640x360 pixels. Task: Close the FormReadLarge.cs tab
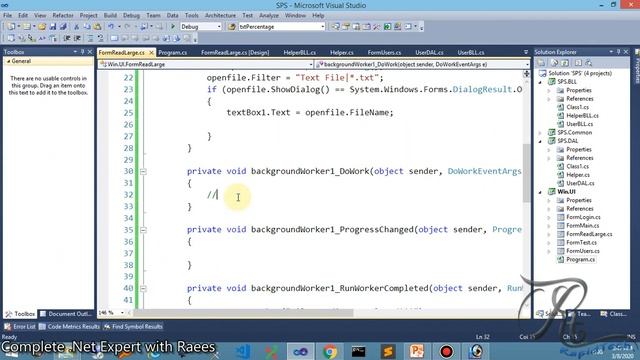click(x=151, y=53)
